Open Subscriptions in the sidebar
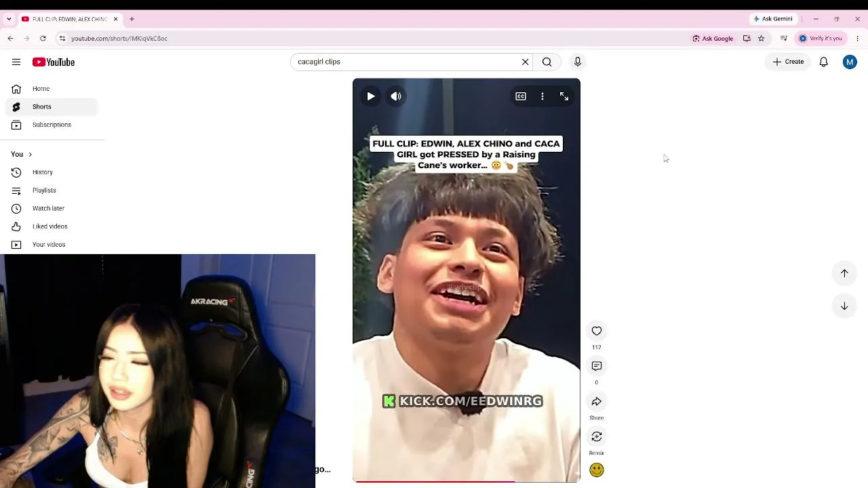Viewport: 868px width, 488px height. pos(52,125)
